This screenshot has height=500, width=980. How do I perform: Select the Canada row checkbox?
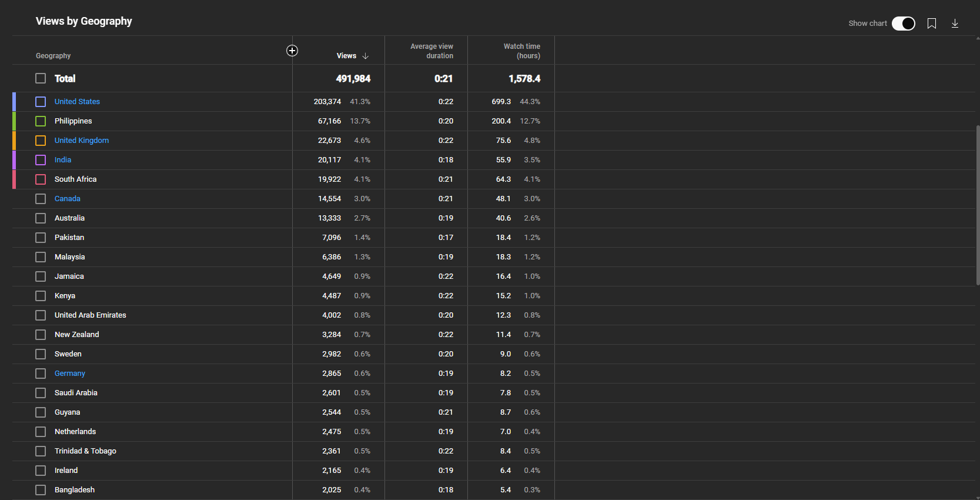coord(41,199)
